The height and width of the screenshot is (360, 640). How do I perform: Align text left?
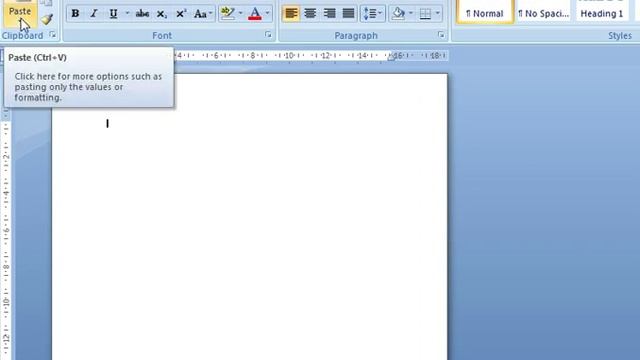coord(291,13)
